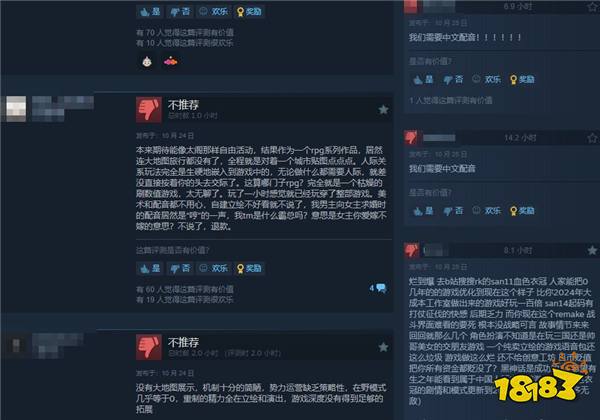The height and width of the screenshot is (420, 600).
Task: Give an award (奖励) to the top review
Action: (x=249, y=11)
